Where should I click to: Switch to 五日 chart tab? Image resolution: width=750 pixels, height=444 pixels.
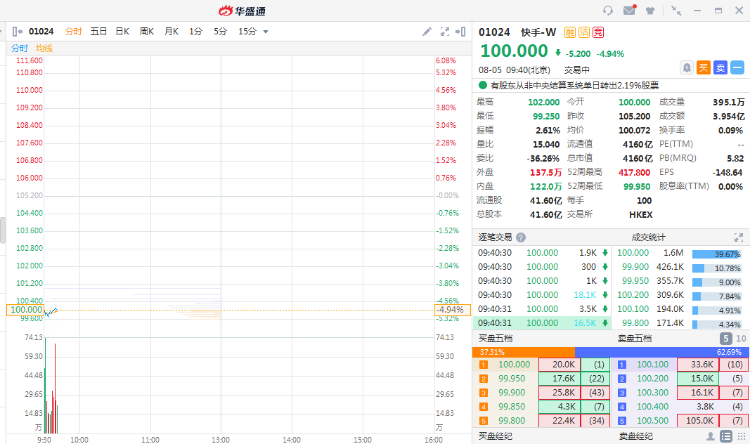[x=98, y=32]
